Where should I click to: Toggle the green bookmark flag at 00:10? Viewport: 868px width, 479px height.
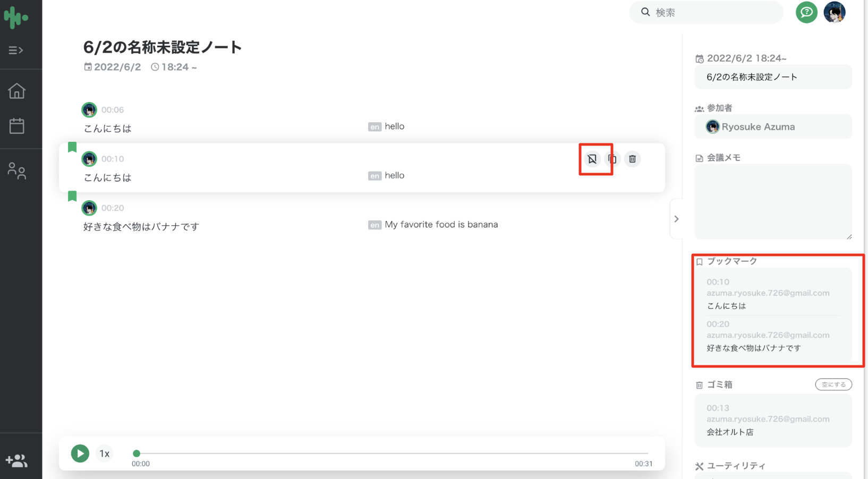72,147
